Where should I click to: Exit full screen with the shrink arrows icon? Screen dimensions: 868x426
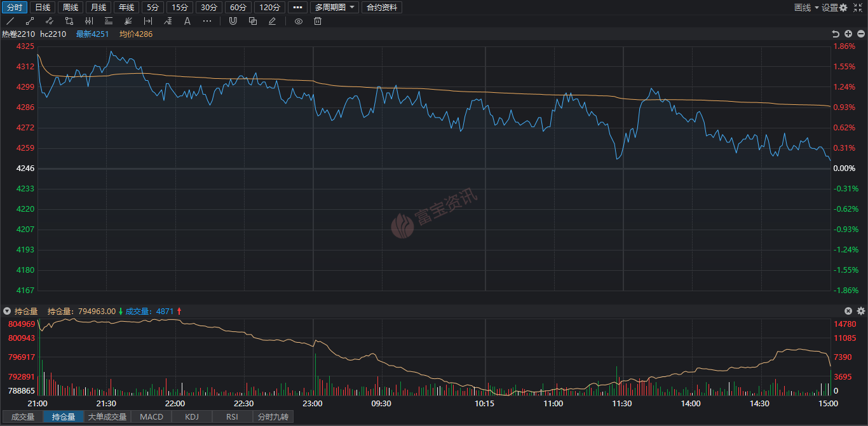(x=858, y=8)
